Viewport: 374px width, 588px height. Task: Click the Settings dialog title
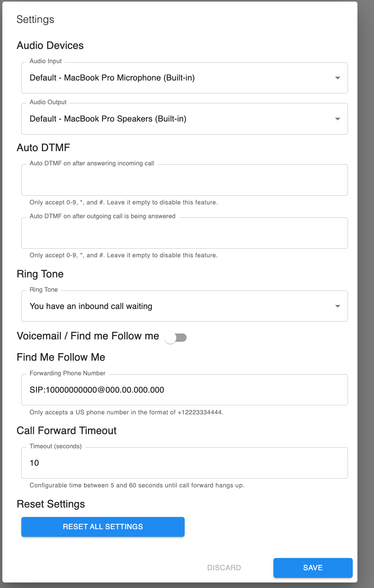point(36,20)
